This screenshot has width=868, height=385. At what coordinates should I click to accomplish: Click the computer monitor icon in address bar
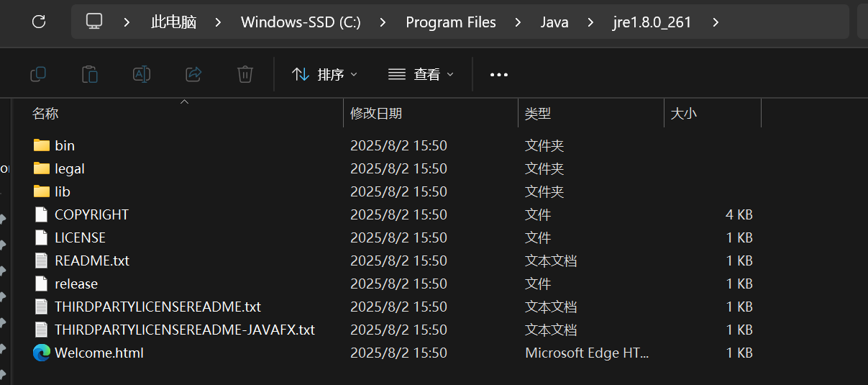coord(94,22)
